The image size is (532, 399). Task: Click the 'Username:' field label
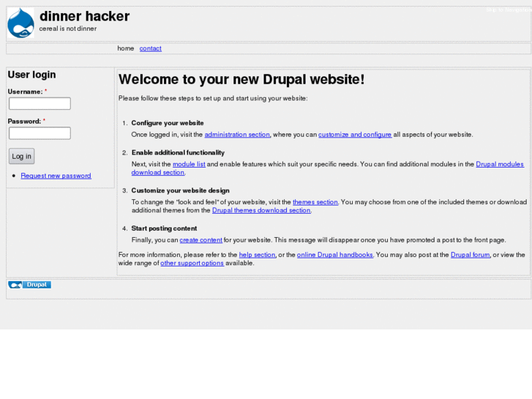coord(25,92)
